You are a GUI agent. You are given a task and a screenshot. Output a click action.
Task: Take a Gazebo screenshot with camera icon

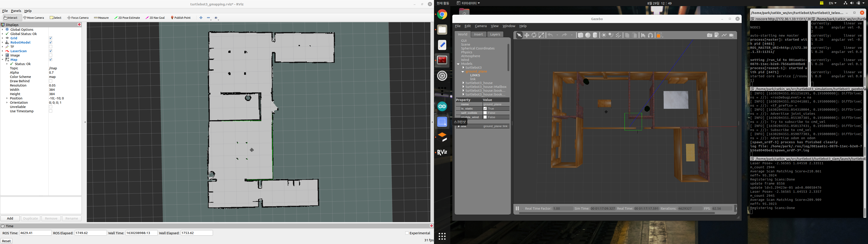[x=710, y=35]
